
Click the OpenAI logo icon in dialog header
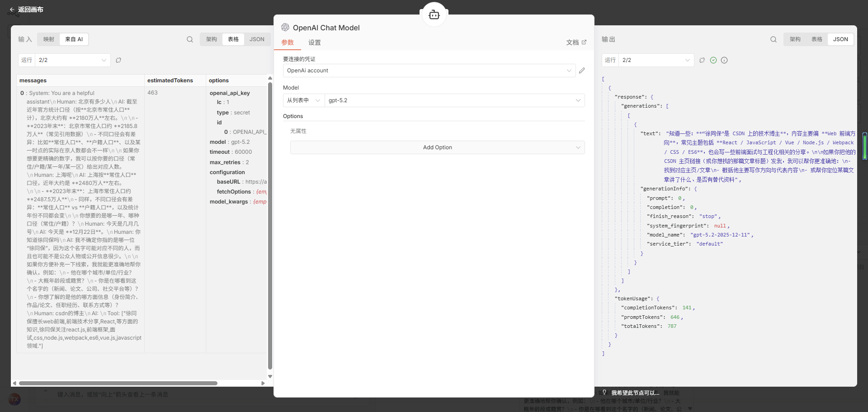click(x=285, y=28)
